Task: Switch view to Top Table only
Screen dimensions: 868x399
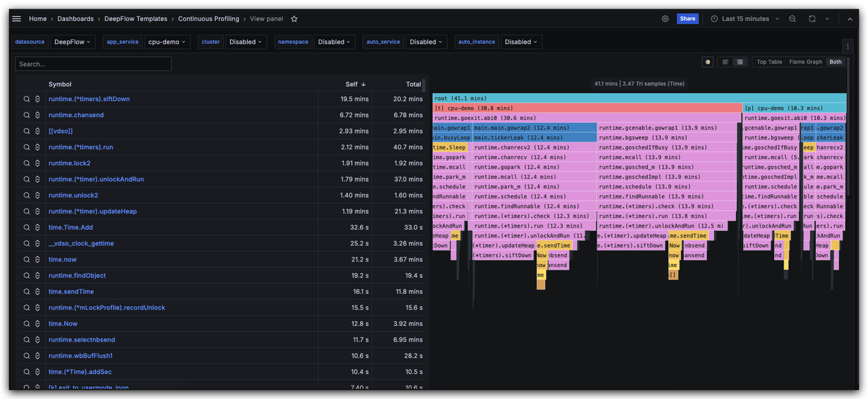Action: (769, 62)
